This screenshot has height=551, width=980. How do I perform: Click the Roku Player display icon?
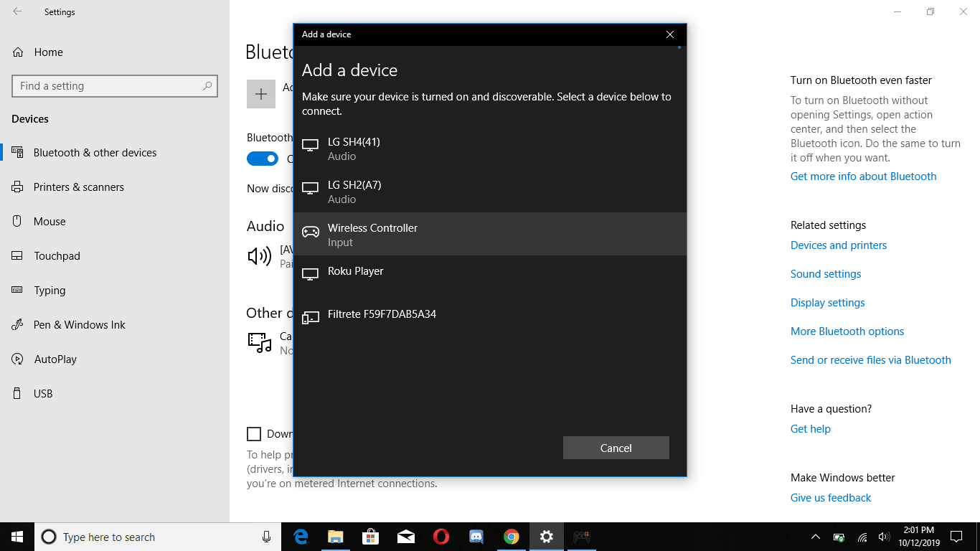(310, 274)
